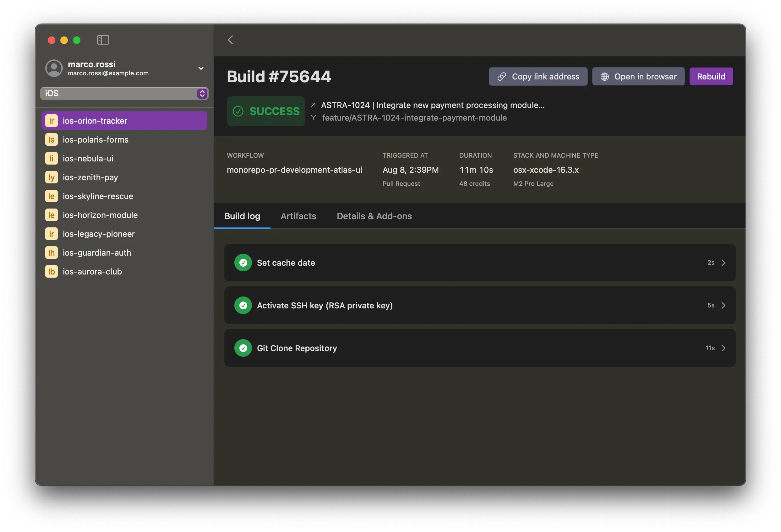The image size is (781, 532).
Task: Go back using the chevron arrow
Action: point(230,40)
